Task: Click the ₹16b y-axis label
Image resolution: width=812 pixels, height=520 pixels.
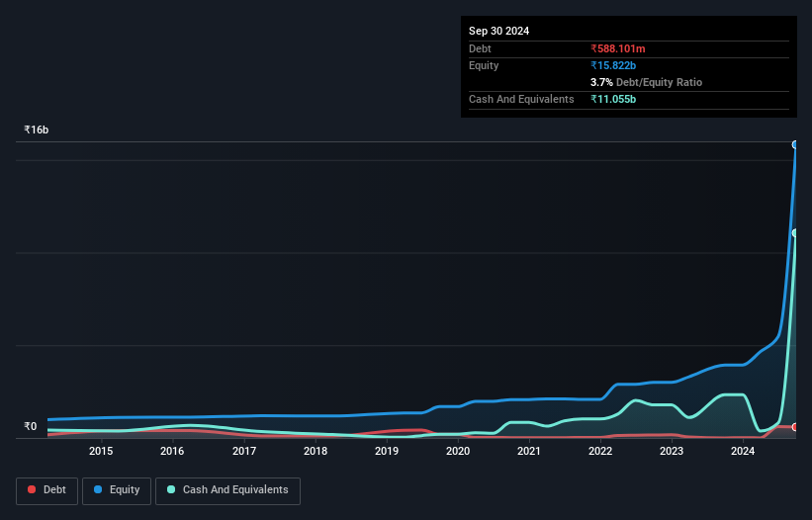Action: (37, 130)
